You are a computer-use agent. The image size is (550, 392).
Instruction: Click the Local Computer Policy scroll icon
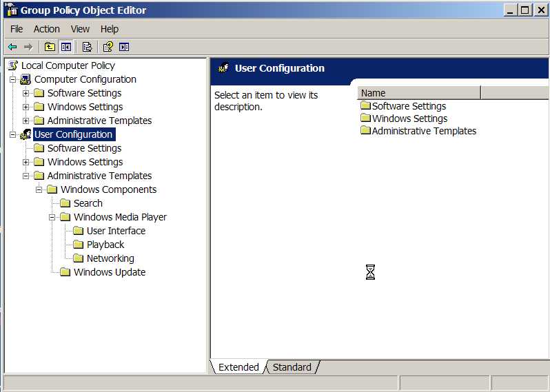[13, 65]
